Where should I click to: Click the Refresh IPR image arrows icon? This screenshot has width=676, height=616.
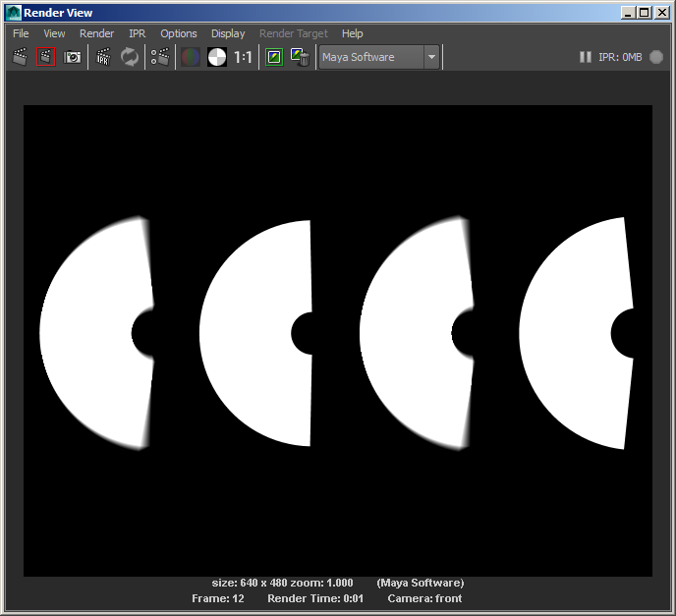click(130, 57)
